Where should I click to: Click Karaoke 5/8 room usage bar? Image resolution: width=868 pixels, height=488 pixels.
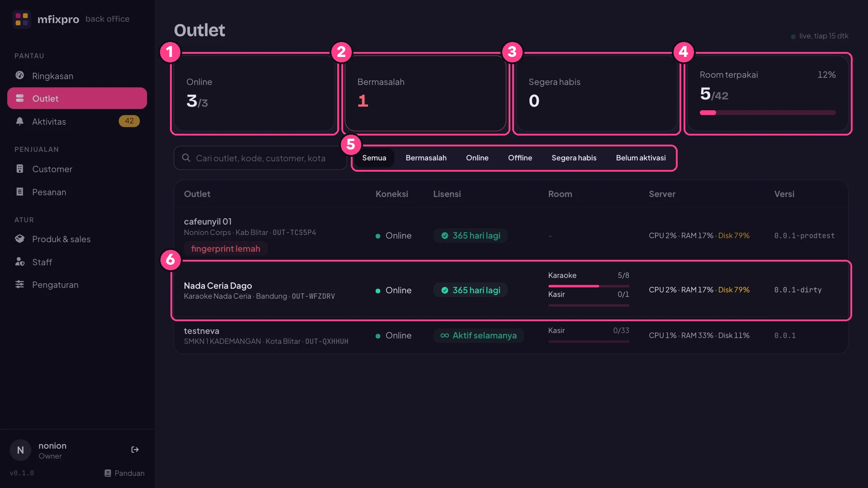pos(589,286)
